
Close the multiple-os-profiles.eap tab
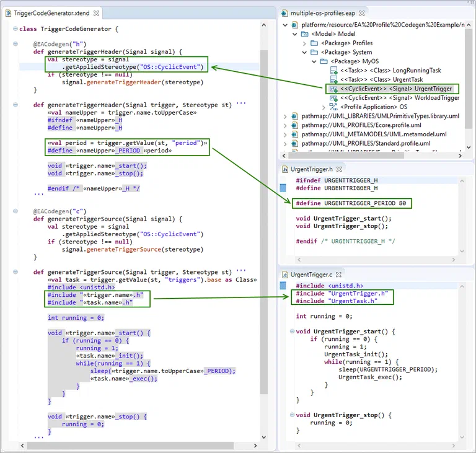(x=361, y=14)
